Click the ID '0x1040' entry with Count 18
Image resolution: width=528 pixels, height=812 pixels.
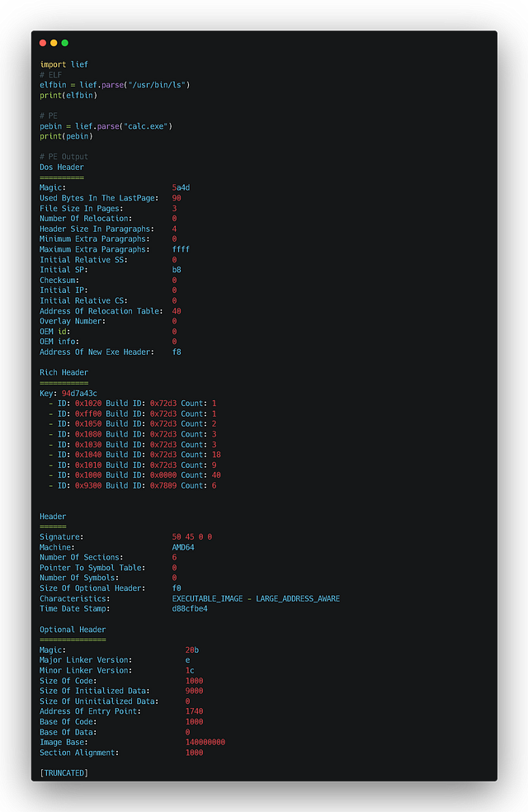click(134, 455)
